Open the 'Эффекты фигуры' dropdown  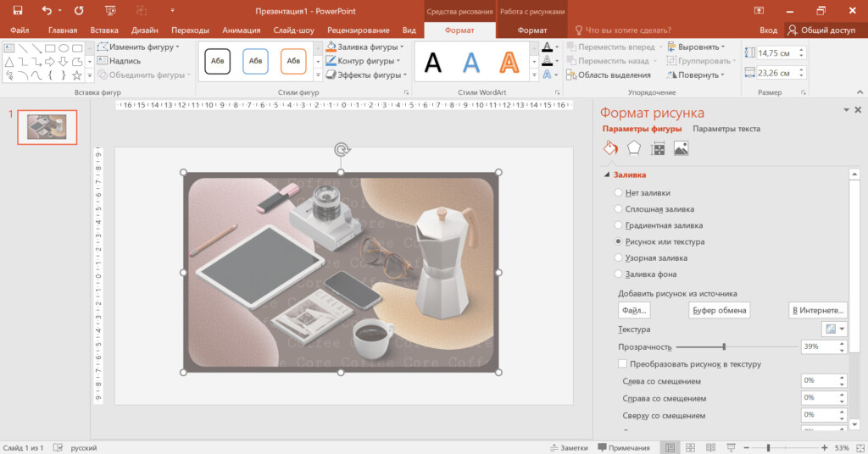pos(365,75)
